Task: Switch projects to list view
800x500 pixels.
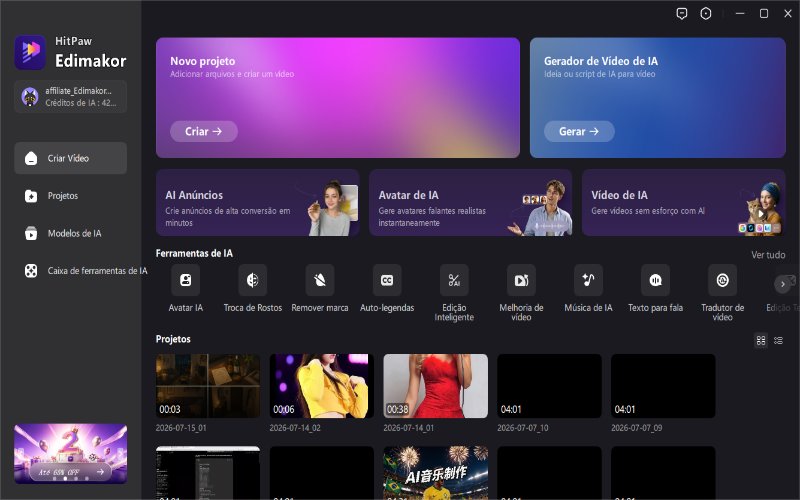Action: (778, 340)
